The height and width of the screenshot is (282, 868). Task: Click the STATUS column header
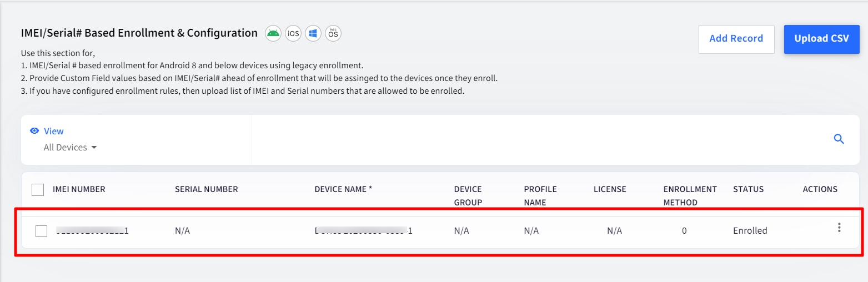point(748,189)
